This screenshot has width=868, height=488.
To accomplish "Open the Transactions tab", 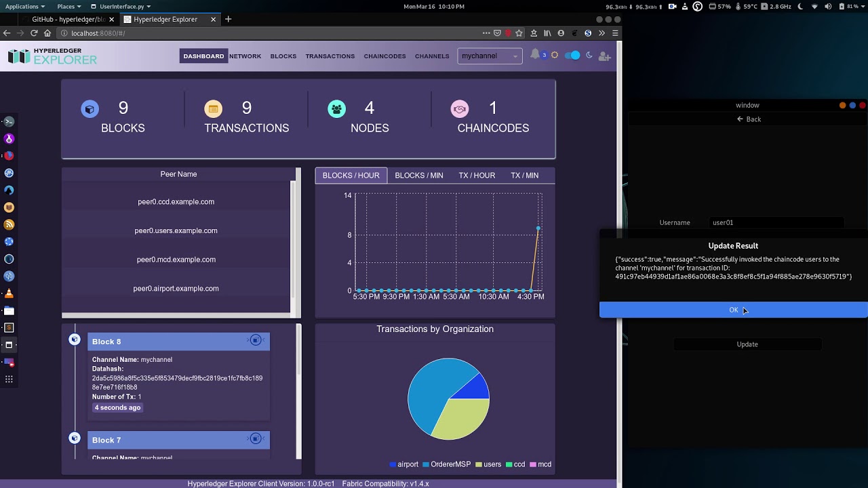I will [x=330, y=56].
